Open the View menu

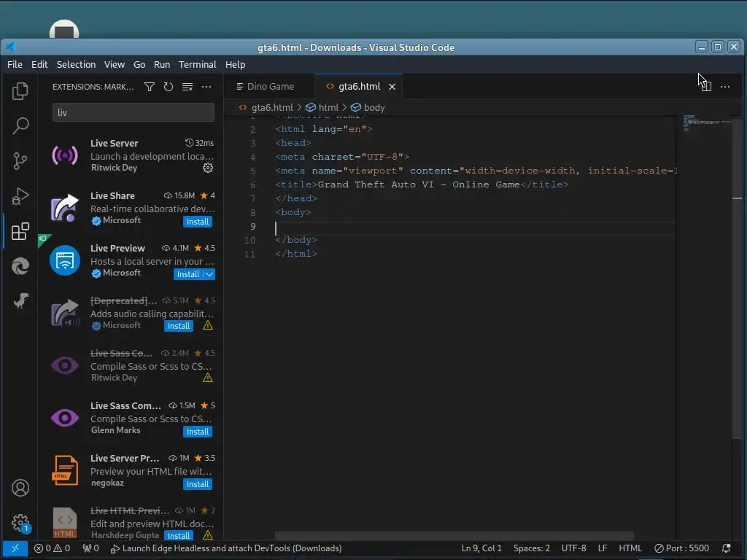click(115, 64)
